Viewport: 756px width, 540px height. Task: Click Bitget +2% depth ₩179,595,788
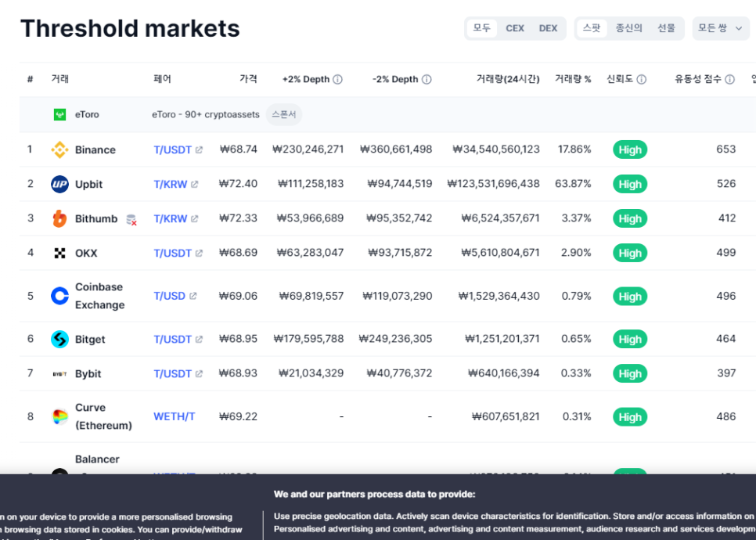[308, 339]
